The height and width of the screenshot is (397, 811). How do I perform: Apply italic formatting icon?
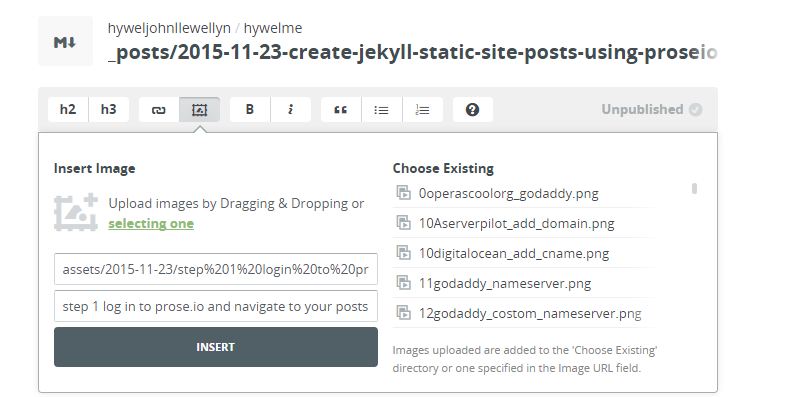291,110
